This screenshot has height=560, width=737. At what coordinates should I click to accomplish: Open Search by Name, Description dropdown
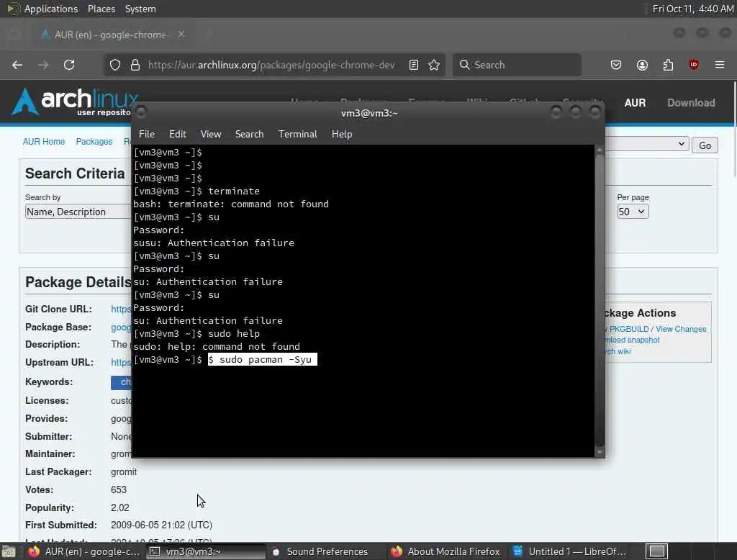[x=78, y=212]
